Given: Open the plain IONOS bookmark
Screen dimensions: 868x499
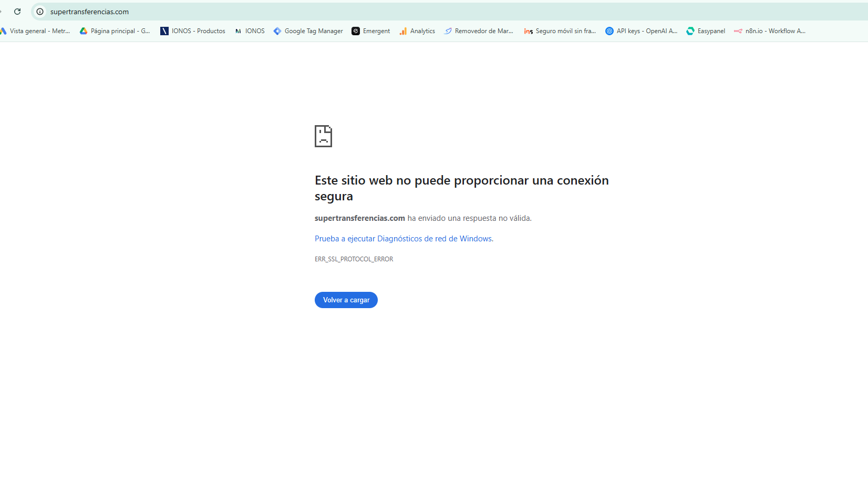Looking at the screenshot, I should (250, 31).
